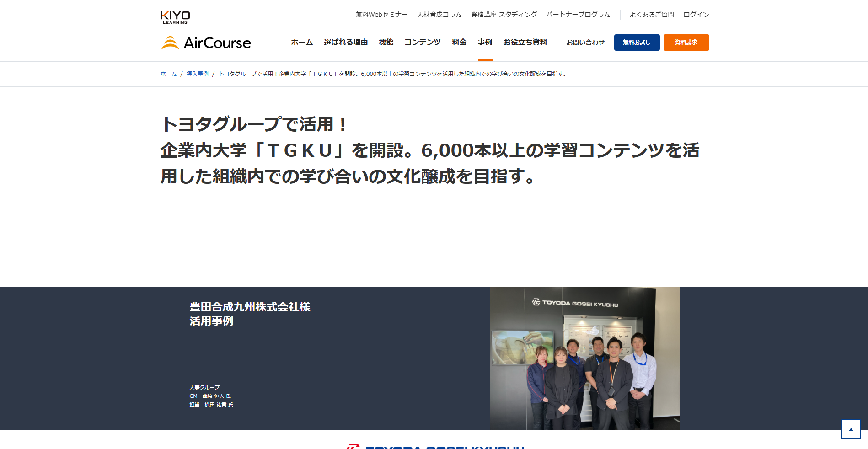Image resolution: width=868 pixels, height=449 pixels.
Task: Open 資格講座 スタディング link
Action: point(504,15)
